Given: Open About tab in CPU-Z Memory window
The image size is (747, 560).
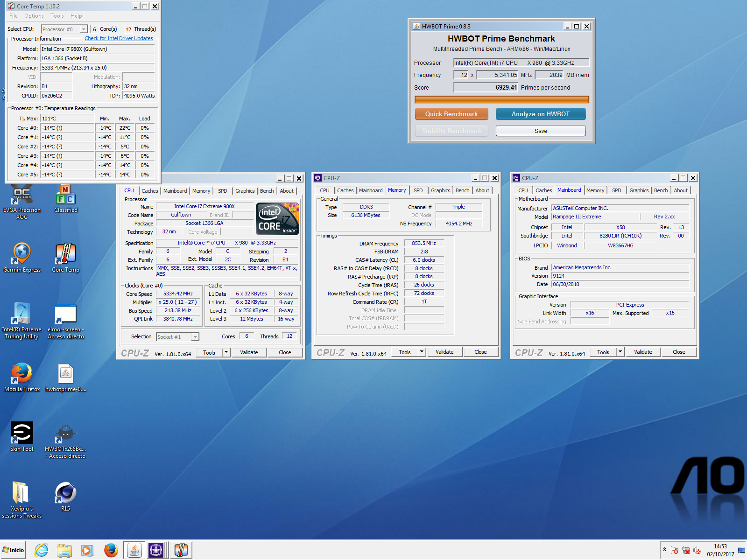Looking at the screenshot, I should click(482, 190).
